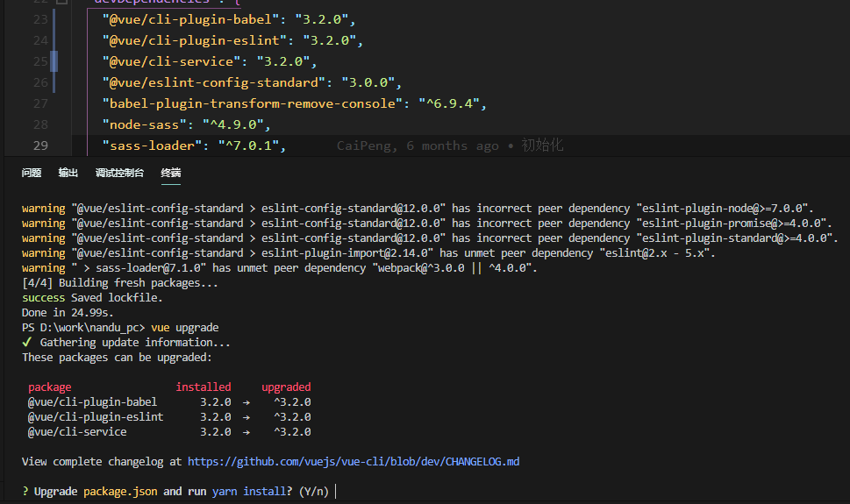This screenshot has width=850, height=504.
Task: Click the eslint-plugin-standard warning line
Action: 431,238
